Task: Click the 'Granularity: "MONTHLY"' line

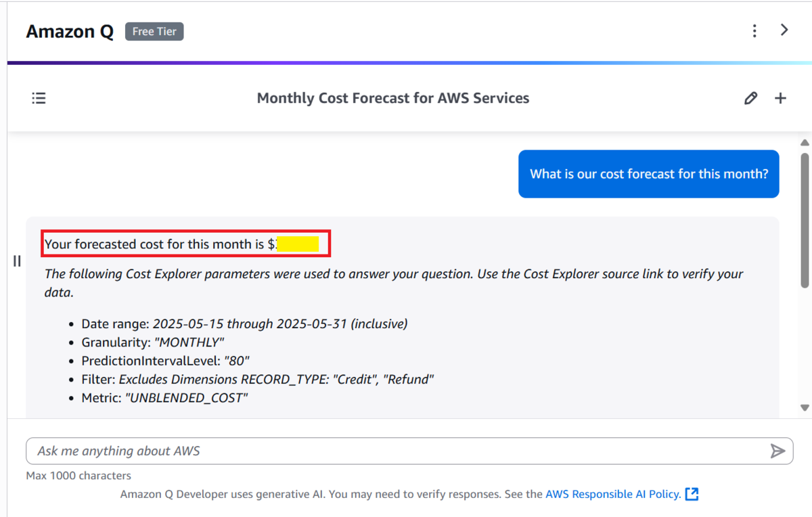Action: (152, 342)
